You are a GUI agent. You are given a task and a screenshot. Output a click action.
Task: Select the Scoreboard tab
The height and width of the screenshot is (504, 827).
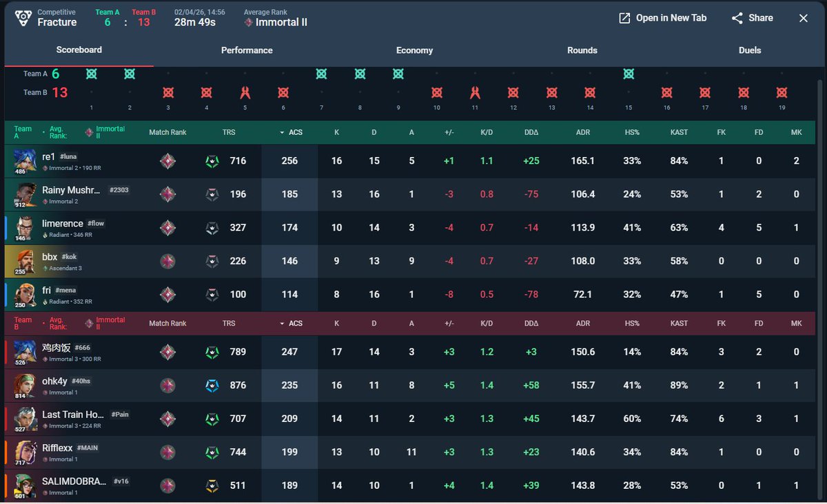[79, 50]
